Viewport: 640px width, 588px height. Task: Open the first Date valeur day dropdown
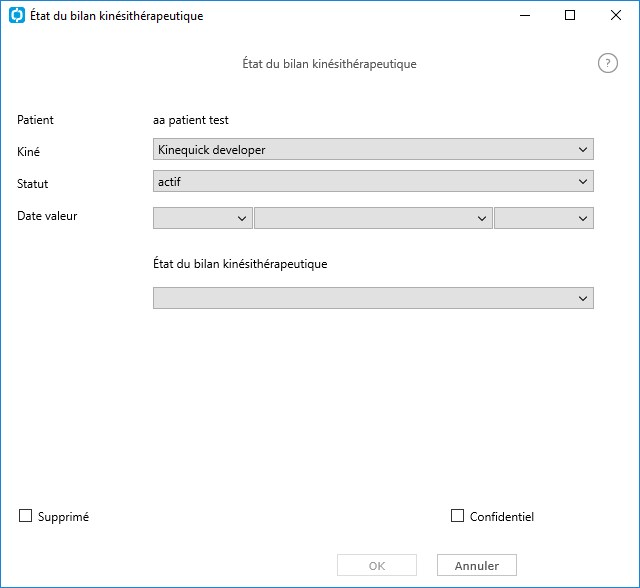click(x=203, y=218)
